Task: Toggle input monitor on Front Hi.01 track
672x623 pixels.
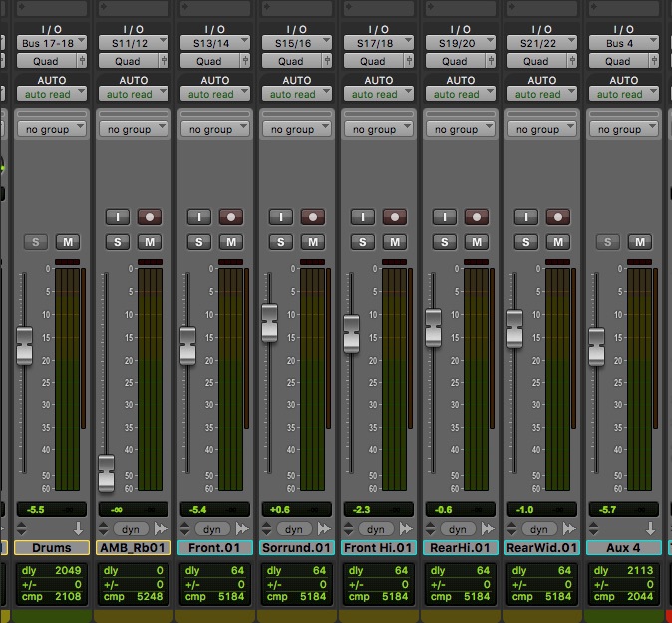Action: point(362,216)
